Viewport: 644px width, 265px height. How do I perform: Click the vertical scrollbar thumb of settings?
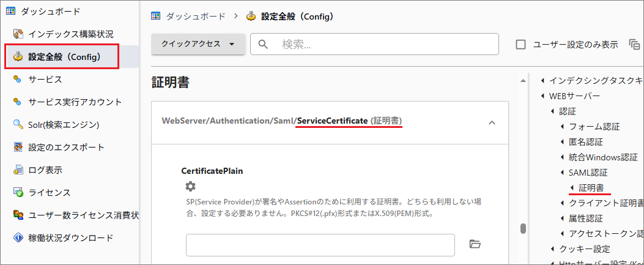pyautogui.click(x=523, y=229)
